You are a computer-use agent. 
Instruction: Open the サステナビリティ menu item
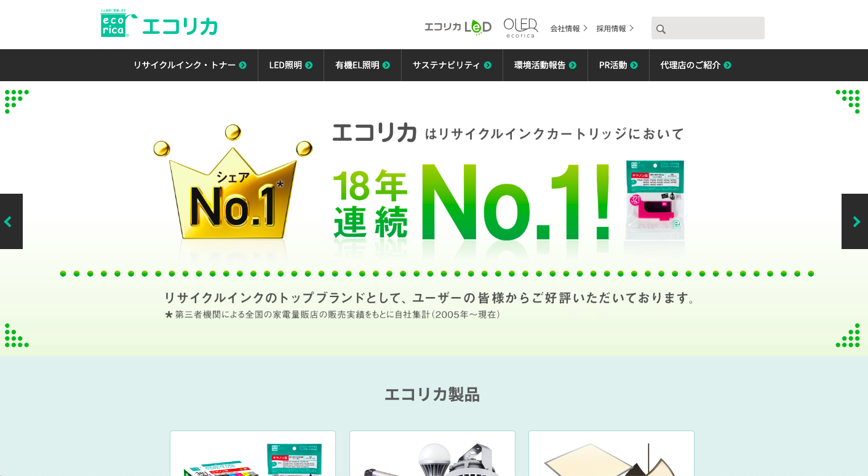452,65
